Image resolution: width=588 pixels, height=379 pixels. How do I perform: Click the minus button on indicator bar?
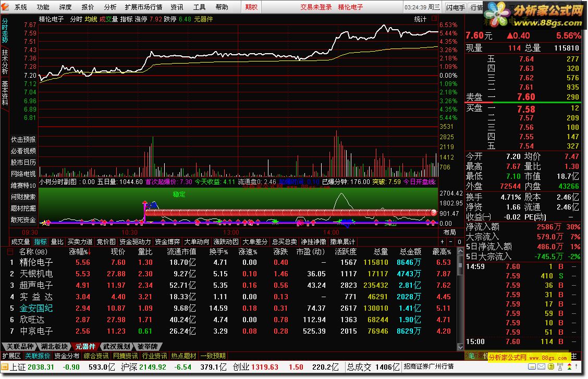[x=451, y=242]
